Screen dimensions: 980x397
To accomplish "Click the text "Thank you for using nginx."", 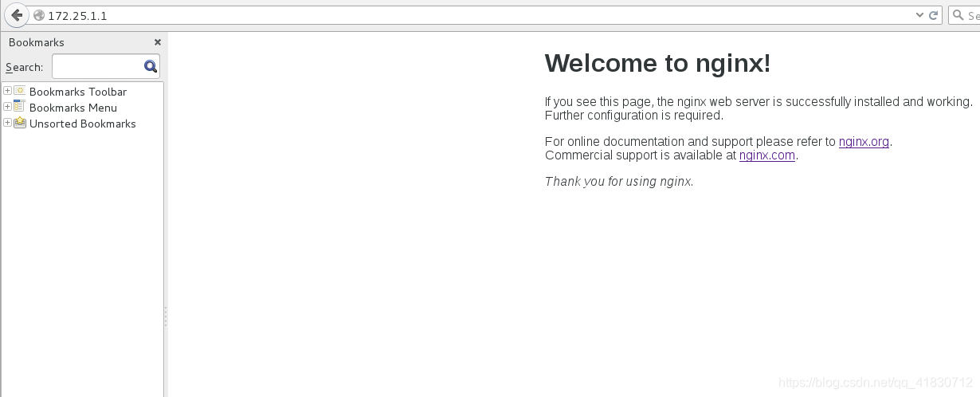I will [x=619, y=181].
